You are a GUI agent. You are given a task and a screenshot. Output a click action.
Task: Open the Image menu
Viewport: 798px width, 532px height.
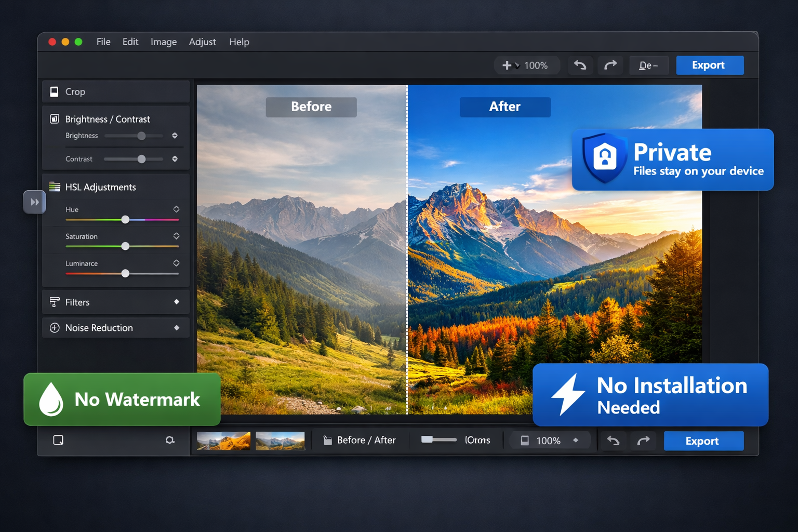164,42
